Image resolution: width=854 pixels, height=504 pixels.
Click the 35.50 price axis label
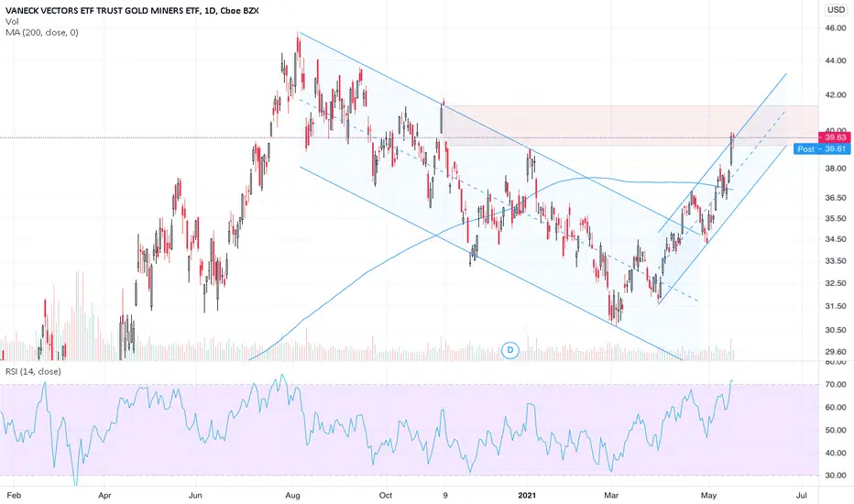(836, 218)
